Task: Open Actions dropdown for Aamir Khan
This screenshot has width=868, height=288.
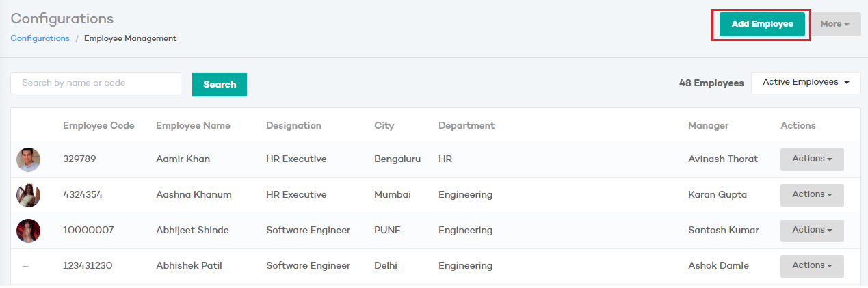Action: click(812, 159)
